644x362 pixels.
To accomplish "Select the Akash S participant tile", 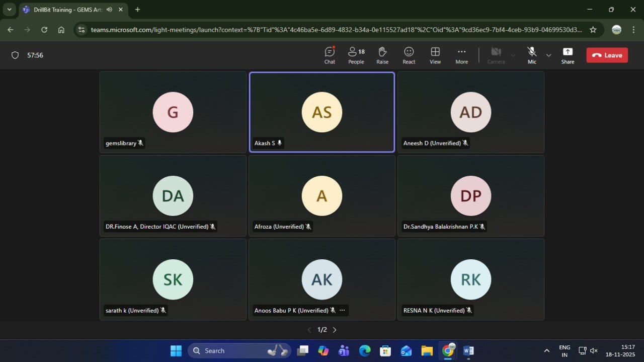I will [x=321, y=112].
